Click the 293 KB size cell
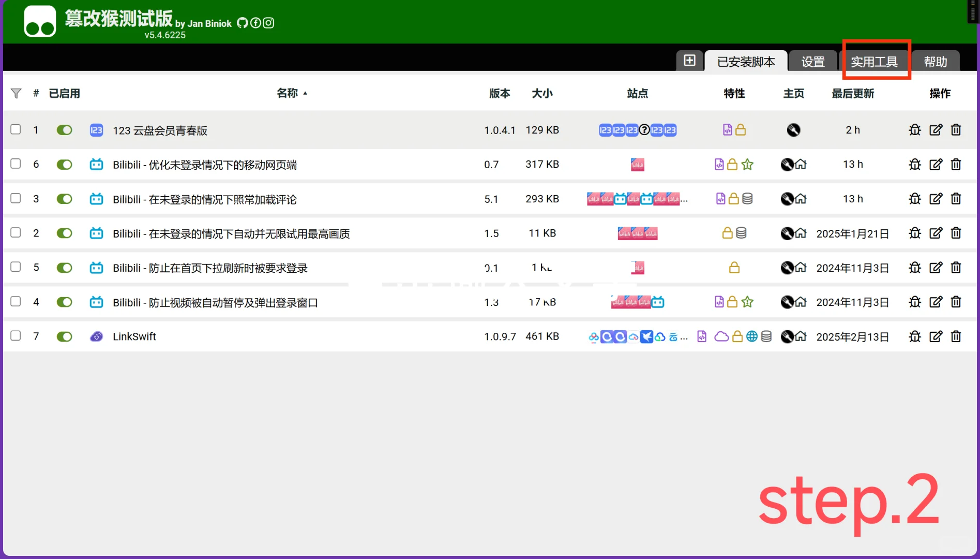This screenshot has width=980, height=559. [542, 199]
